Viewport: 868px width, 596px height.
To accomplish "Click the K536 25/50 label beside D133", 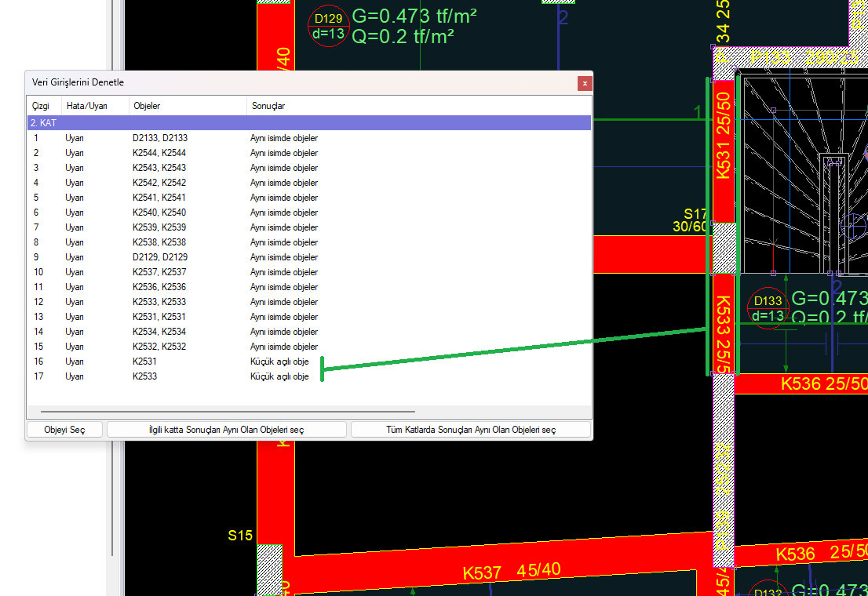I will click(x=824, y=383).
